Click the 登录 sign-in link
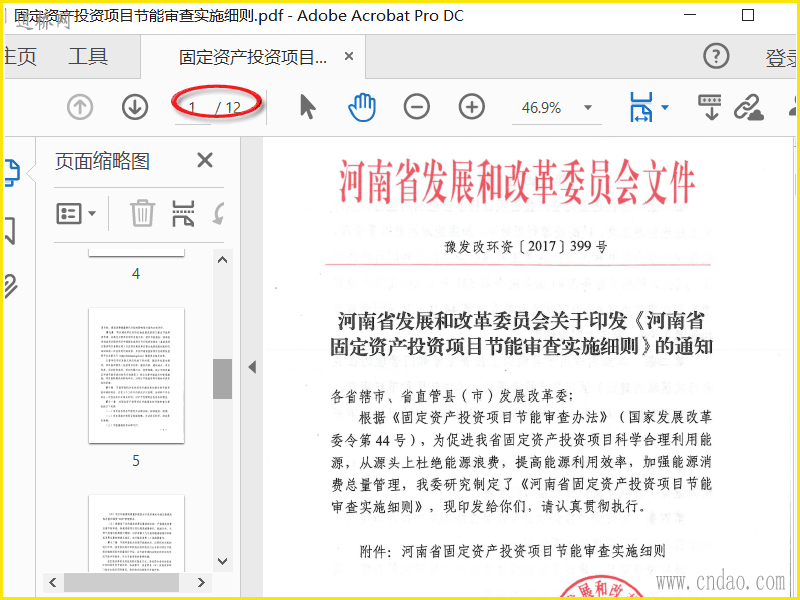This screenshot has width=800, height=600. pyautogui.click(x=781, y=59)
